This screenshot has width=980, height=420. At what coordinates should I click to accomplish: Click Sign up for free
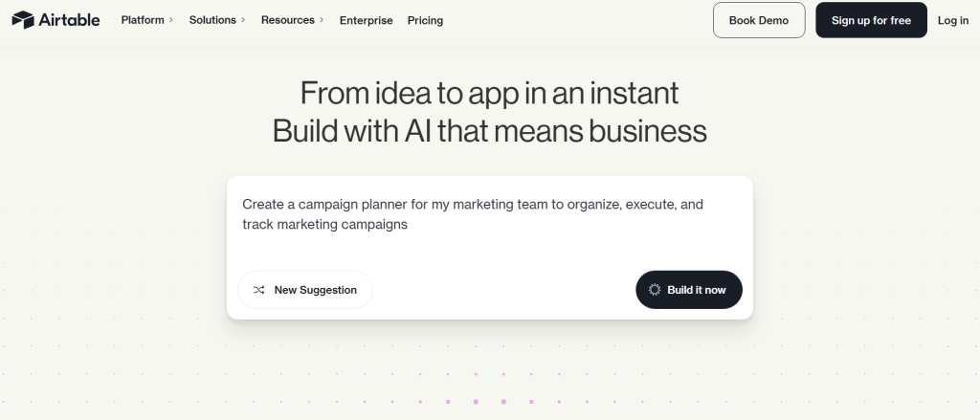871,20
